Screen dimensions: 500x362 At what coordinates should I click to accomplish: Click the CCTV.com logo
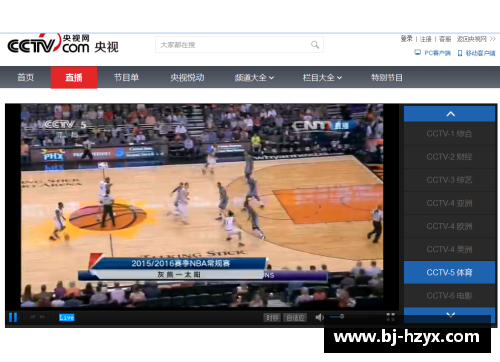[63, 44]
